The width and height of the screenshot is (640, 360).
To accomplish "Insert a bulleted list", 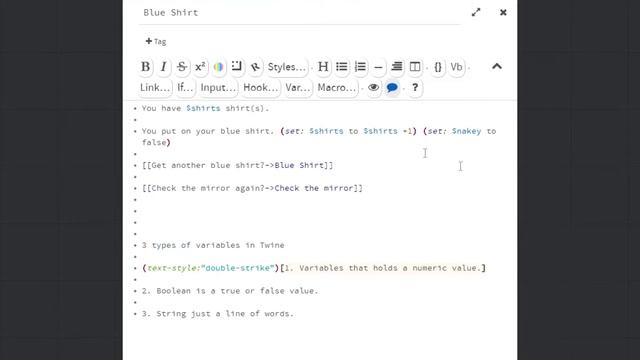I will (x=342, y=67).
